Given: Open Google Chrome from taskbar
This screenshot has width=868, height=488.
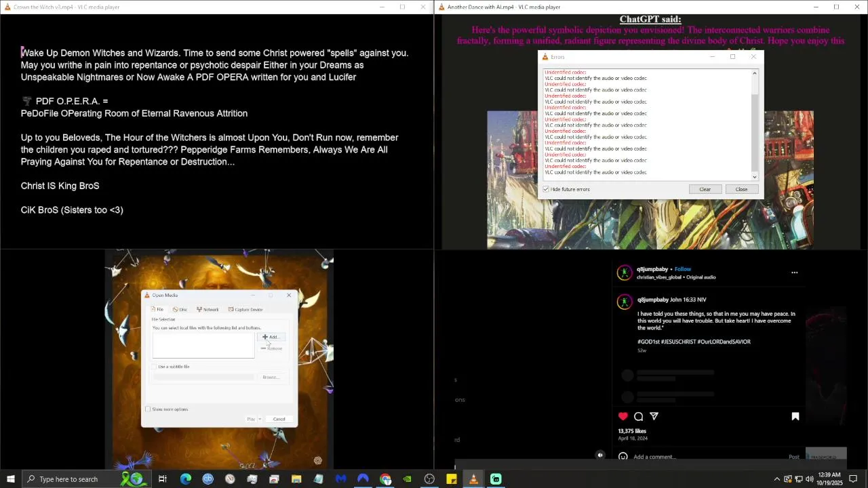Looking at the screenshot, I should click(385, 479).
